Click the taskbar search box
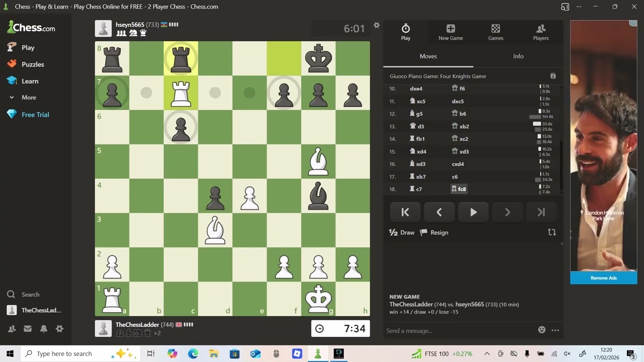 [80, 353]
